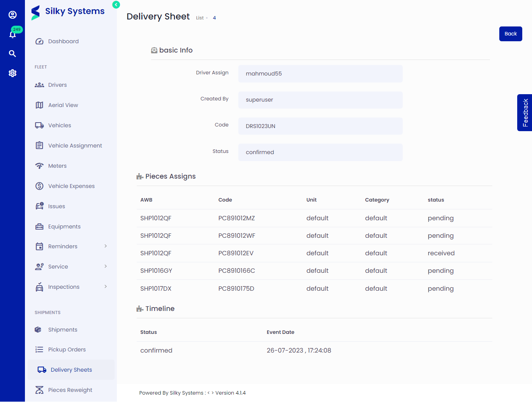Image resolution: width=532 pixels, height=402 pixels.
Task: Navigate to Delivery Sheets in the sidebar
Action: point(71,369)
